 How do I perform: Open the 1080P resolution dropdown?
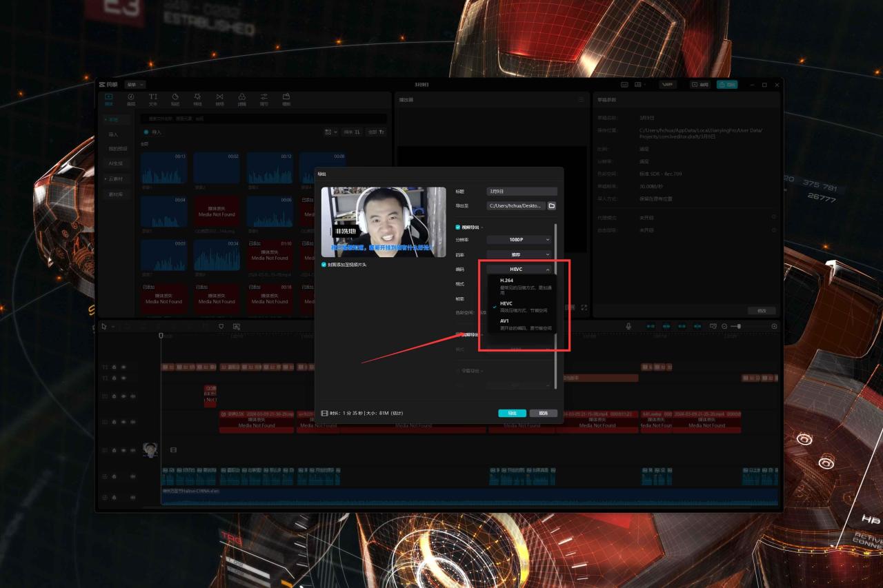point(519,239)
